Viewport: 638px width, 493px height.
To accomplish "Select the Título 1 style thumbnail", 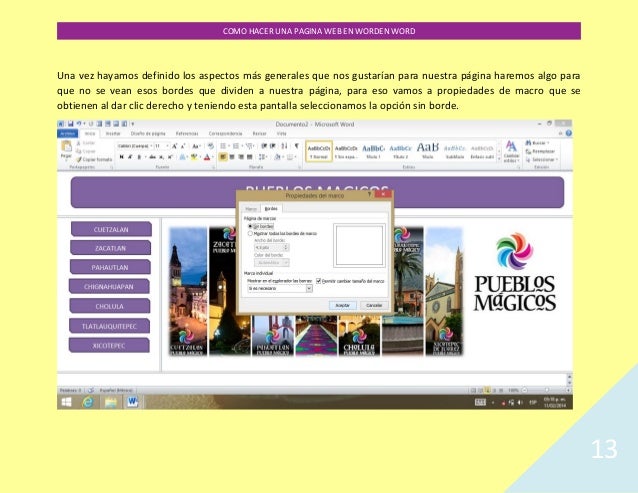I will (x=374, y=151).
